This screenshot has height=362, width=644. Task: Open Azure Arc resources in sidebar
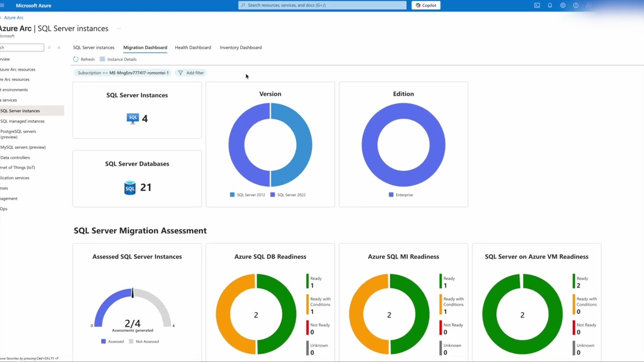pos(18,69)
